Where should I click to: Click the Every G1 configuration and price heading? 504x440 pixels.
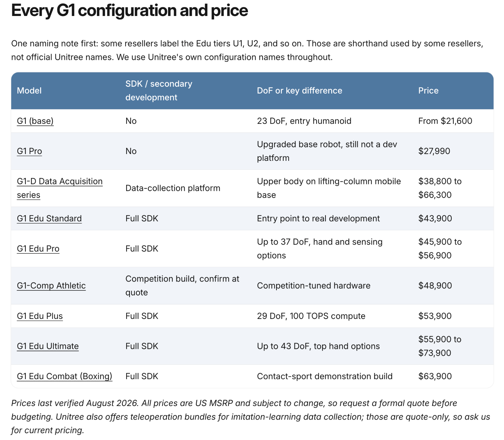pyautogui.click(x=130, y=11)
